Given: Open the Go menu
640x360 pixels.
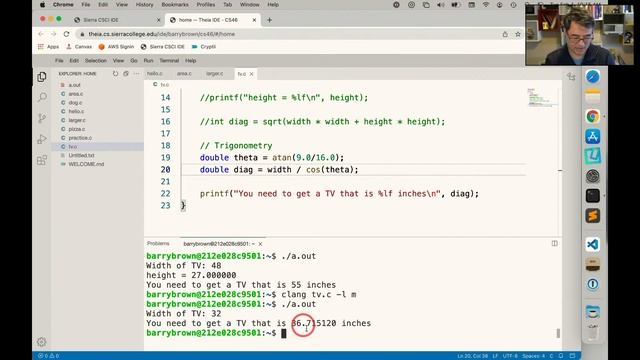Looking at the screenshot, I should click(x=134, y=60).
